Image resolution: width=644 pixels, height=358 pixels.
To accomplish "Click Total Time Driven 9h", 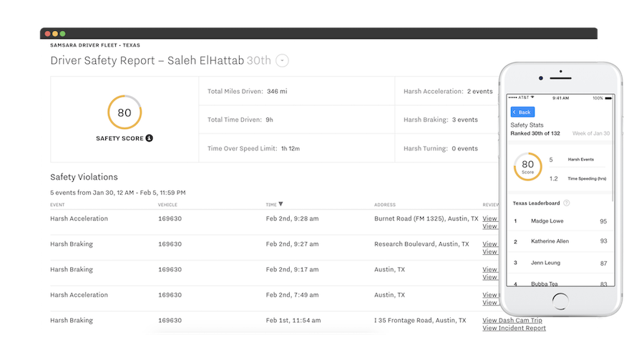I will tap(240, 120).
